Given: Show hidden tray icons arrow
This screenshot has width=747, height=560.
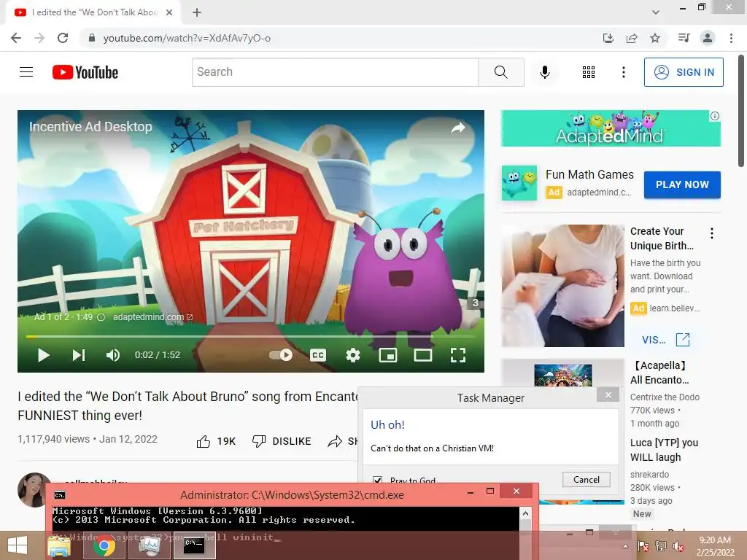Looking at the screenshot, I should tap(625, 546).
